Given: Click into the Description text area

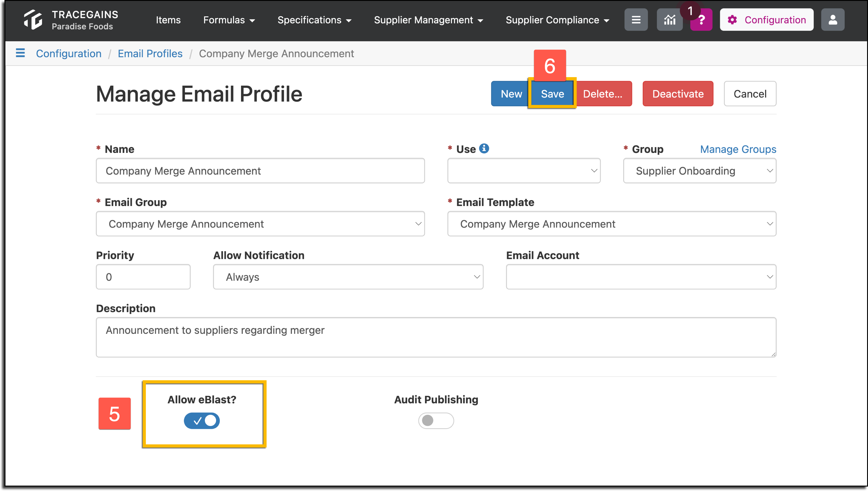Looking at the screenshot, I should click(x=436, y=337).
